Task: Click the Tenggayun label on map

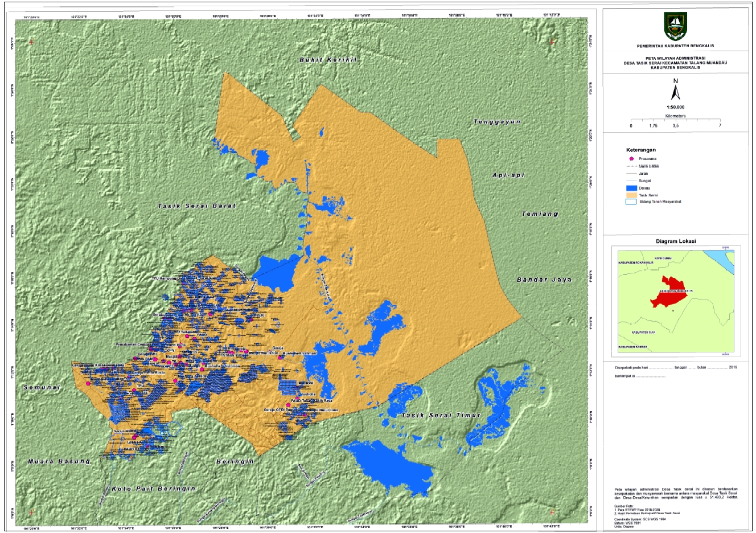Action: [497, 122]
